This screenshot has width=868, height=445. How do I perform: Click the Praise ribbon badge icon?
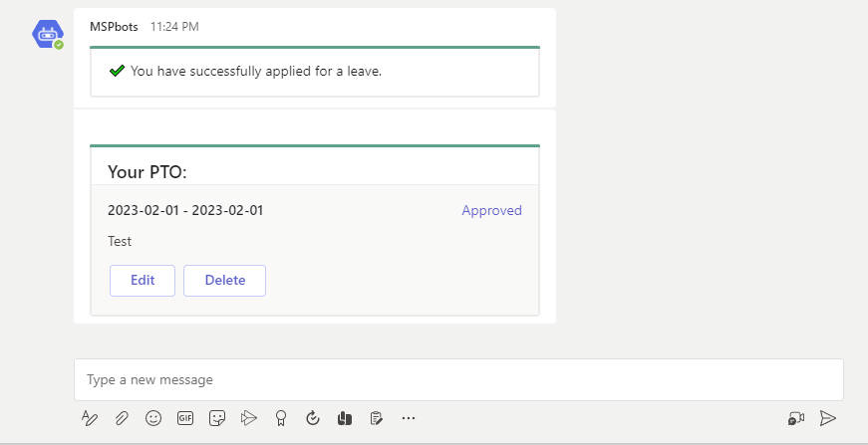(281, 418)
